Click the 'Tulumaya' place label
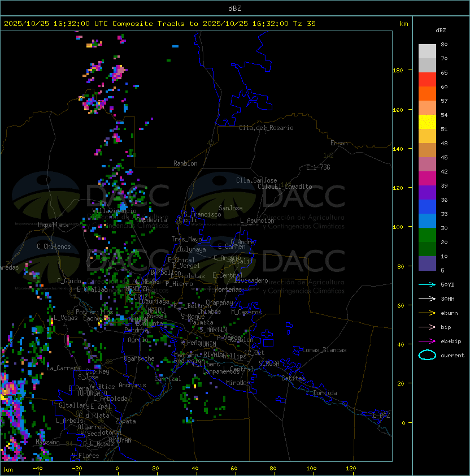 [193, 249]
